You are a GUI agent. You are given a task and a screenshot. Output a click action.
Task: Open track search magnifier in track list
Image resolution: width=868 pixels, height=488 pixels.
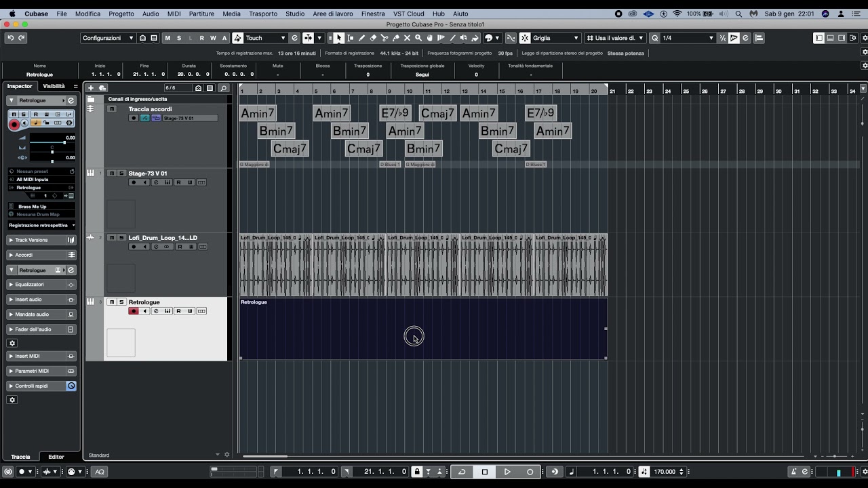tap(223, 88)
